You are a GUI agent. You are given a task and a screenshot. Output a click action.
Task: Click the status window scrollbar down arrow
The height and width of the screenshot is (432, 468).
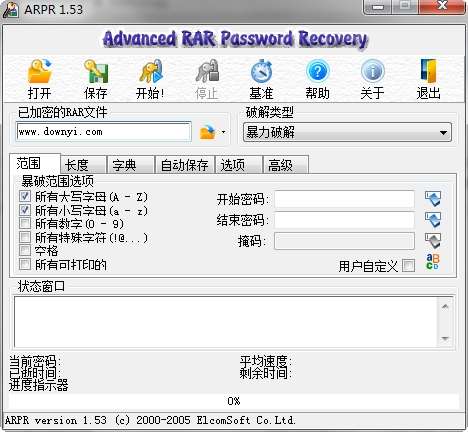click(x=445, y=339)
